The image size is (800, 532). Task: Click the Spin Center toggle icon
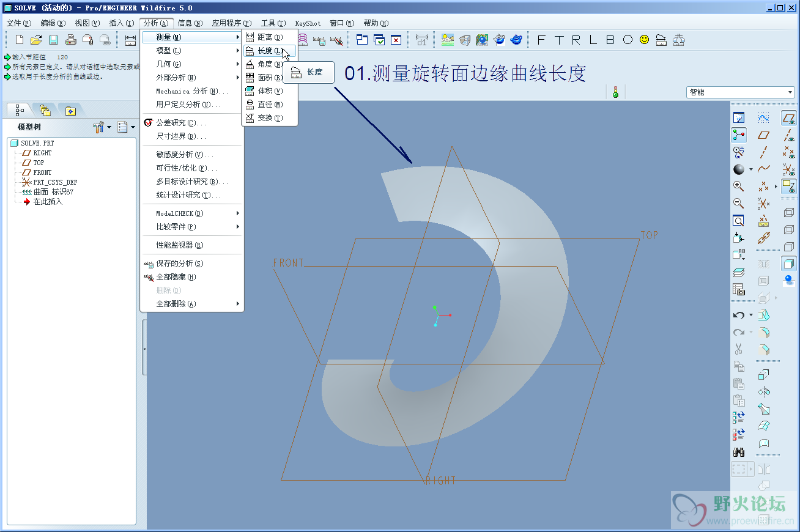739,135
